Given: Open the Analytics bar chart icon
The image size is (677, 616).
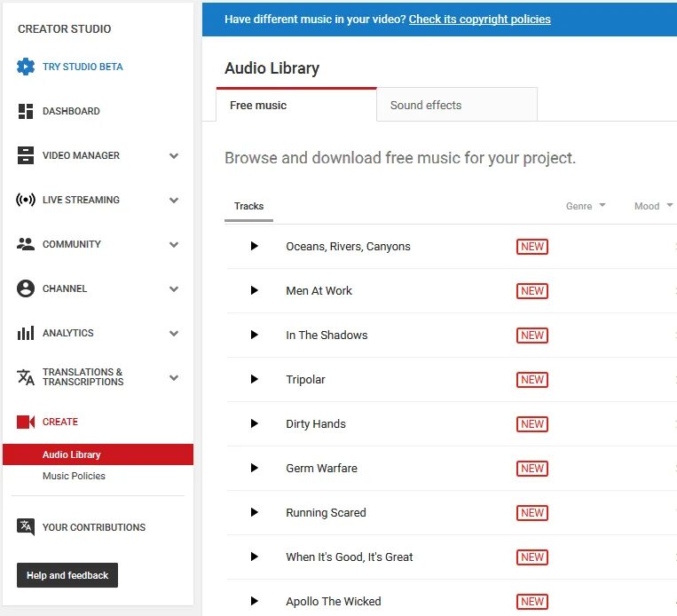Looking at the screenshot, I should pyautogui.click(x=26, y=333).
